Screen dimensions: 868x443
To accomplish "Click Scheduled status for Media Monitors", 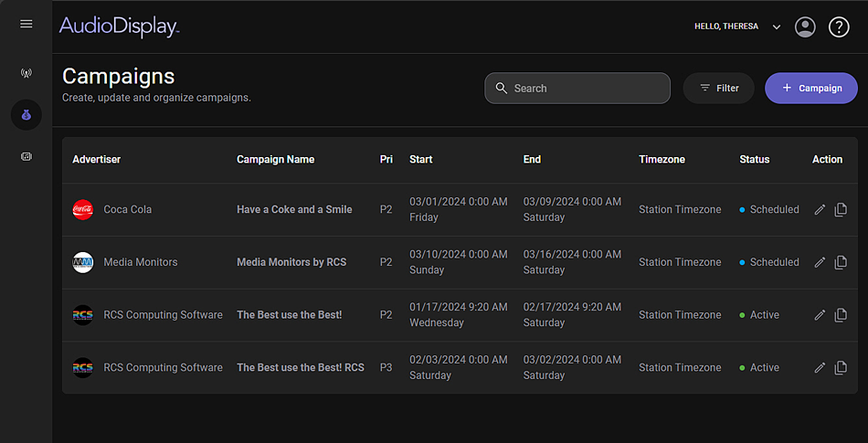I will click(x=769, y=262).
